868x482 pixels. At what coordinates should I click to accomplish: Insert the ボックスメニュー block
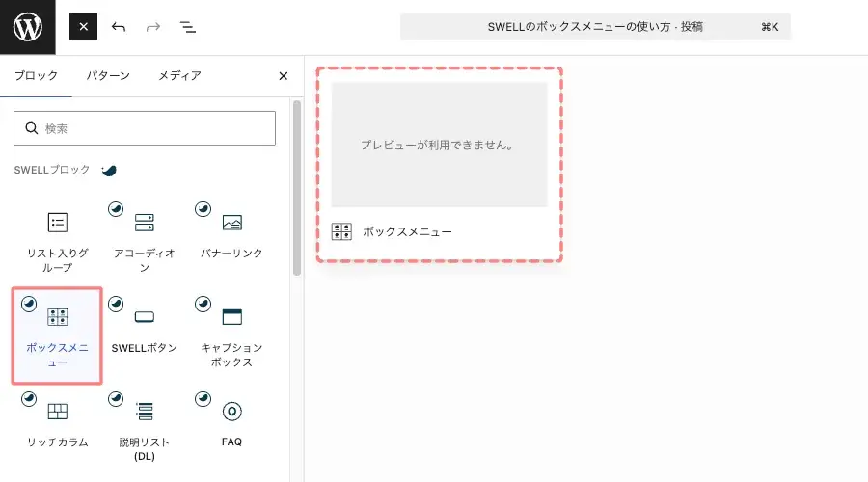pos(58,335)
